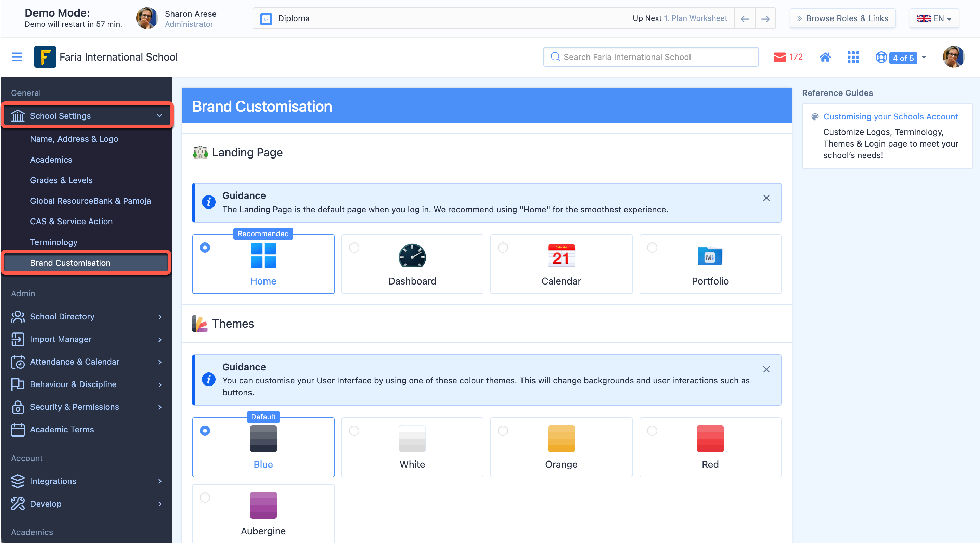Click the Faria International School logo
Viewport: 980px width, 543px height.
click(45, 57)
